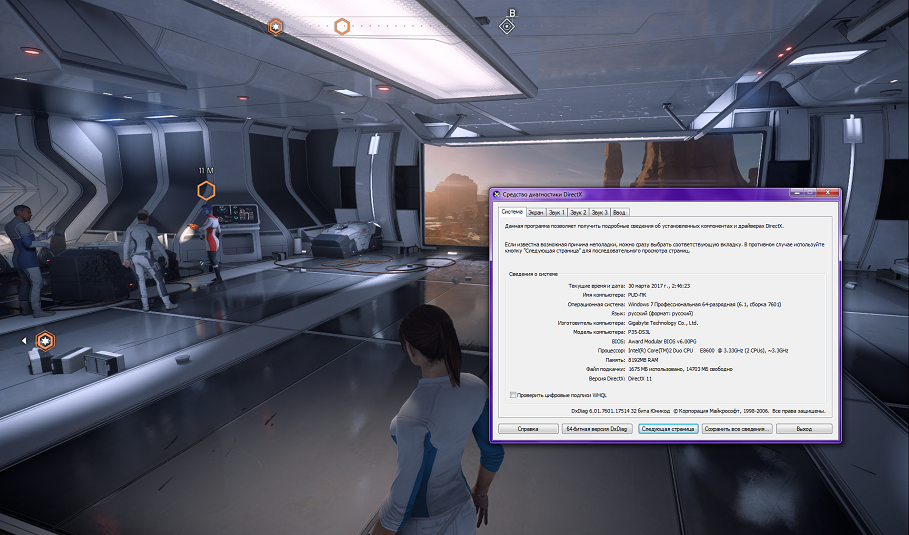Click the Справка button
Screen dimensions: 909x535
tap(528, 429)
